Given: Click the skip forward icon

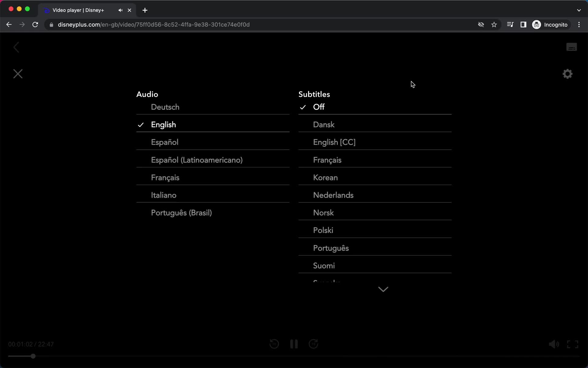Looking at the screenshot, I should pos(314,344).
